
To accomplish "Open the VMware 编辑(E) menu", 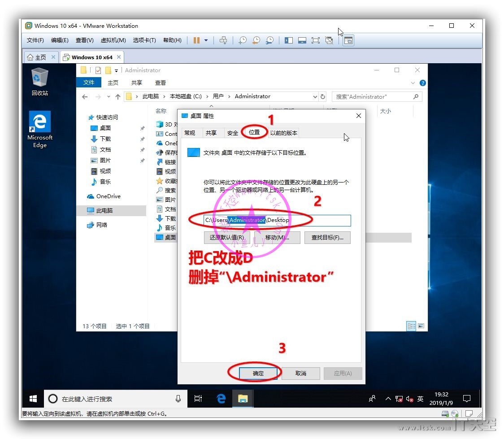I will (60, 40).
